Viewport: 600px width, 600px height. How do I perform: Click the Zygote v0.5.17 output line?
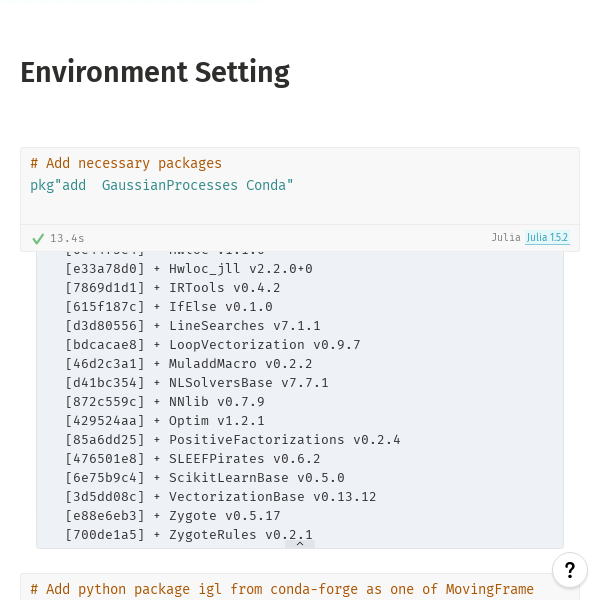tap(173, 516)
